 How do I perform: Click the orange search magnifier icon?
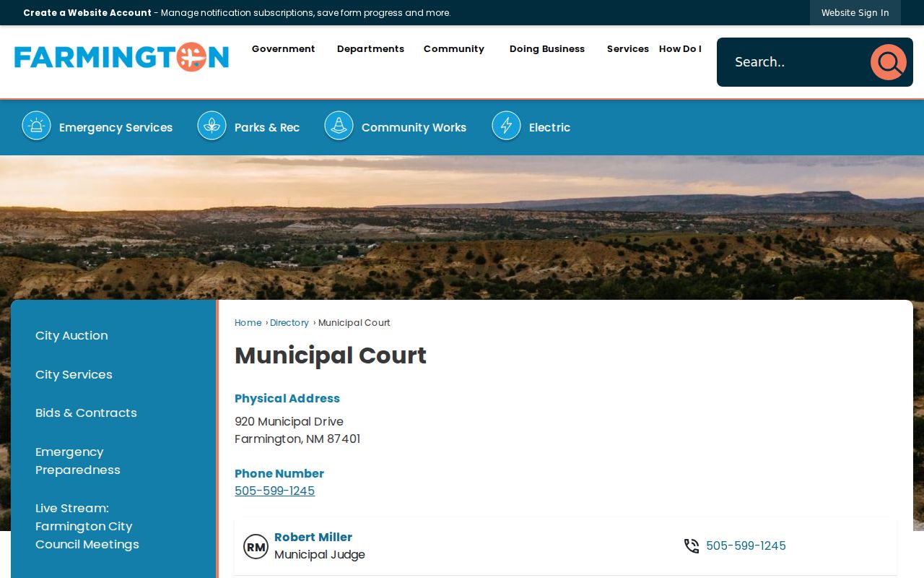(888, 62)
